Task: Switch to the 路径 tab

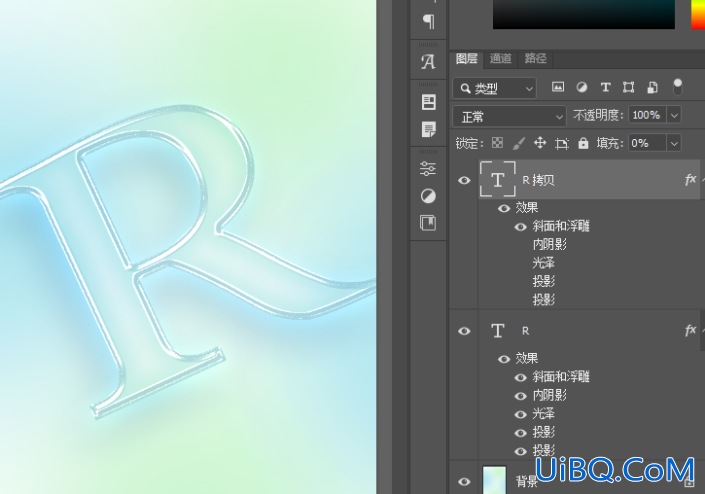Action: click(x=535, y=58)
